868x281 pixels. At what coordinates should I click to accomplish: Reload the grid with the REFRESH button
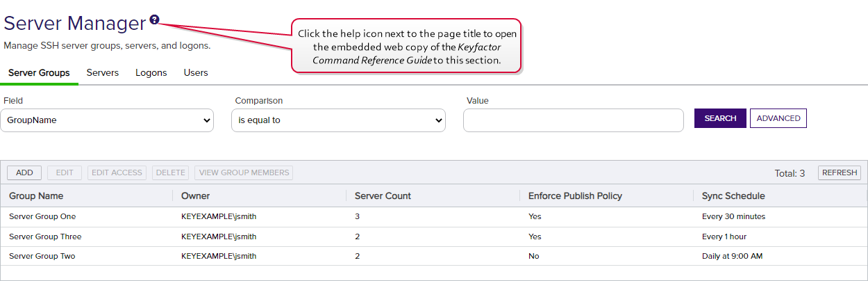click(x=840, y=172)
